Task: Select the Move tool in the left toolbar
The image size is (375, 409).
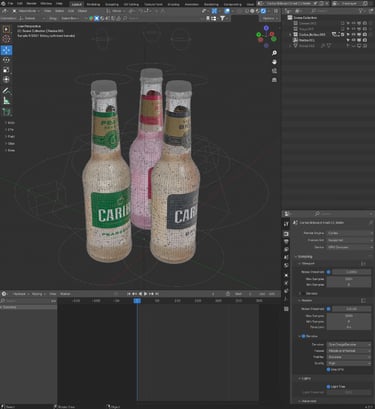Action: point(6,50)
